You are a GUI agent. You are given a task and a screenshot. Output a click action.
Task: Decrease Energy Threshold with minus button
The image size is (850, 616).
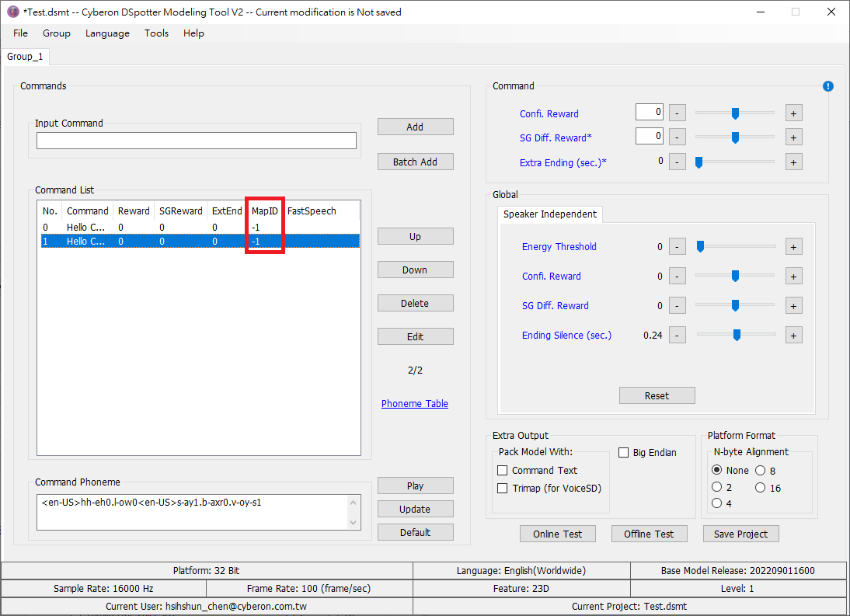[677, 247]
